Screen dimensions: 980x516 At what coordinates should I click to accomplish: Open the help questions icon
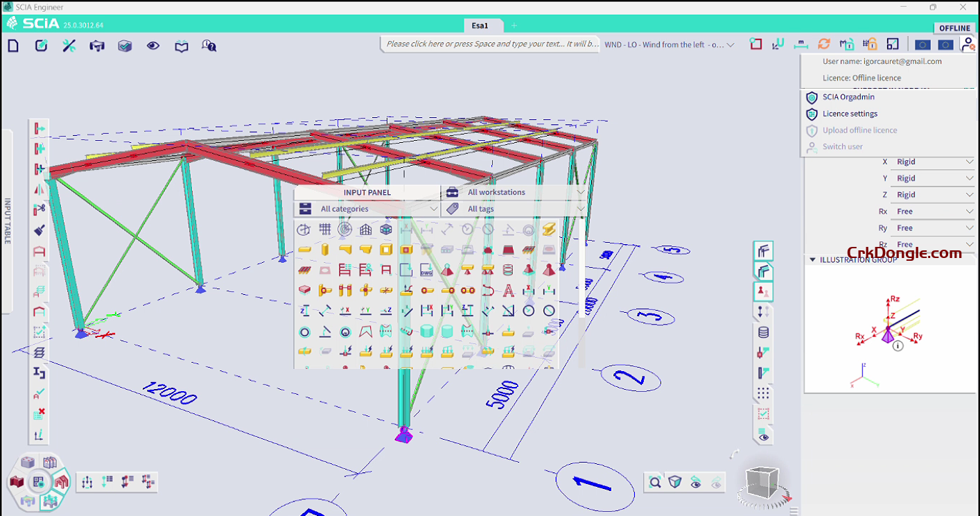209,45
